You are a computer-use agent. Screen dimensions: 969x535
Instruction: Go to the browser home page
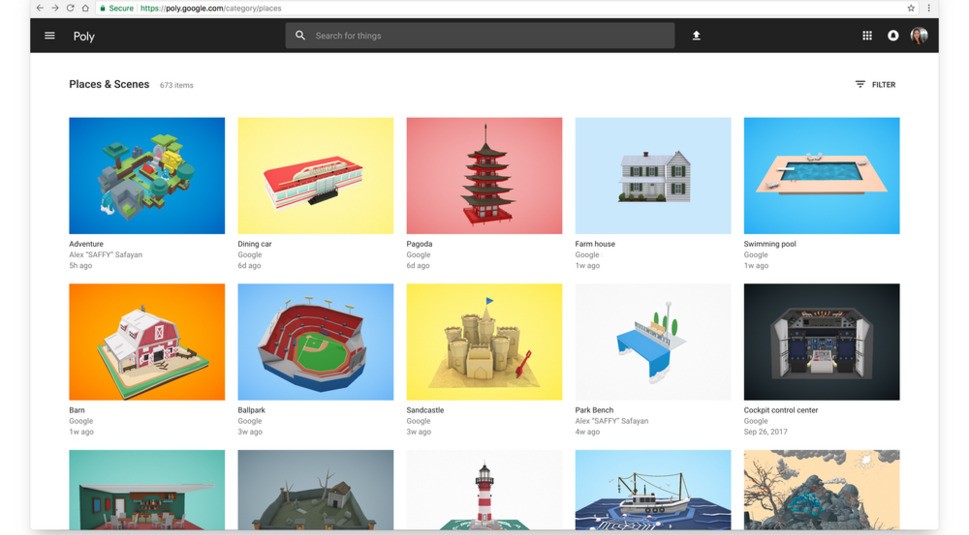tap(85, 8)
